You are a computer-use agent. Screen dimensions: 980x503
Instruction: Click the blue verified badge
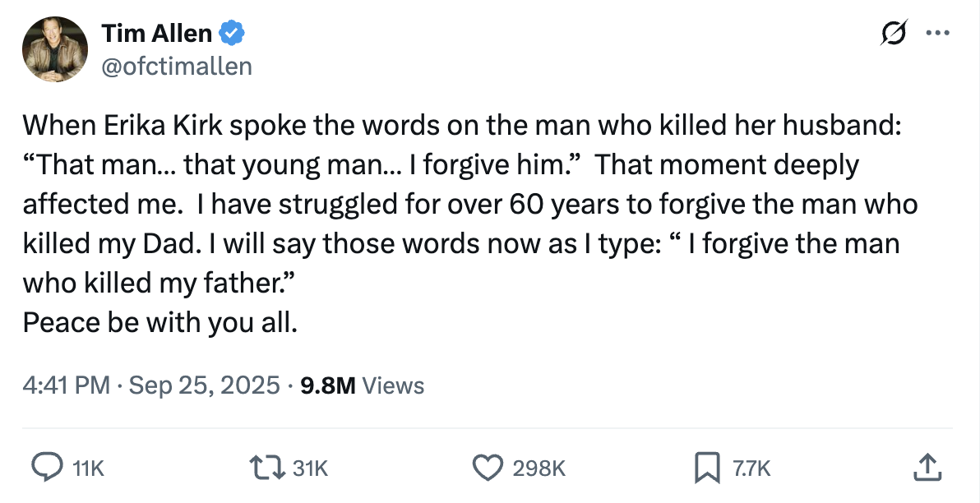pos(233,34)
